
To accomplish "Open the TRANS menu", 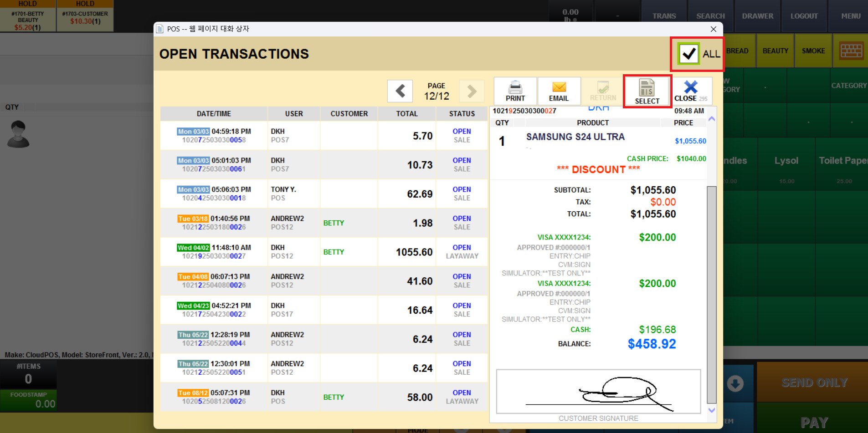I will (664, 16).
